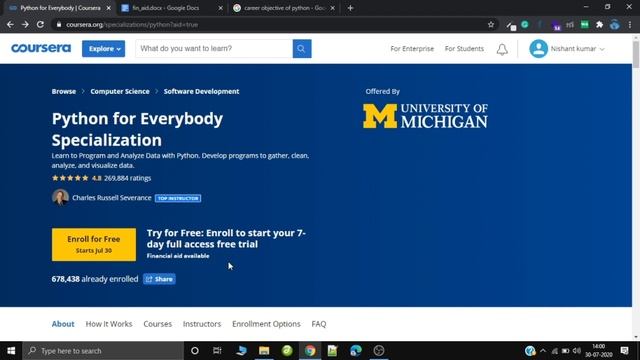
Task: Select the FAQ tab
Action: pyautogui.click(x=319, y=324)
